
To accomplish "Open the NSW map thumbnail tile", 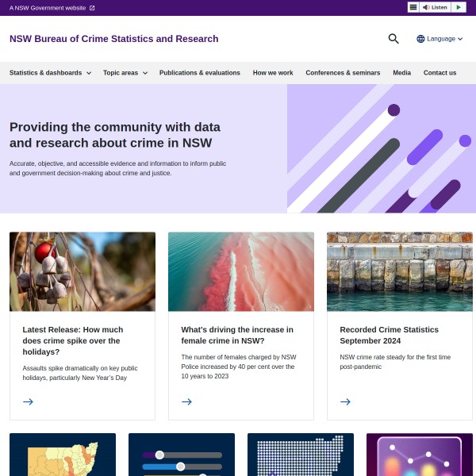I will [x=63, y=455].
